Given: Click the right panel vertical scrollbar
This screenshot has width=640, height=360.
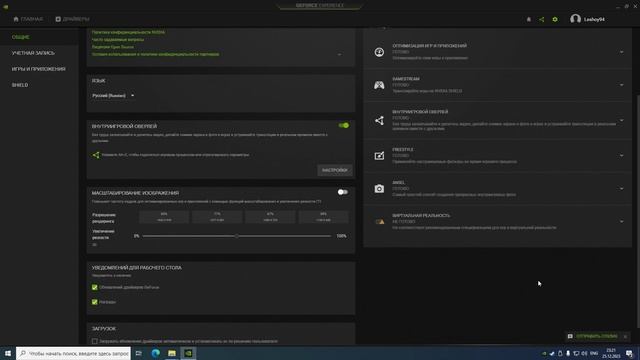Looking at the screenshot, I should [x=638, y=210].
